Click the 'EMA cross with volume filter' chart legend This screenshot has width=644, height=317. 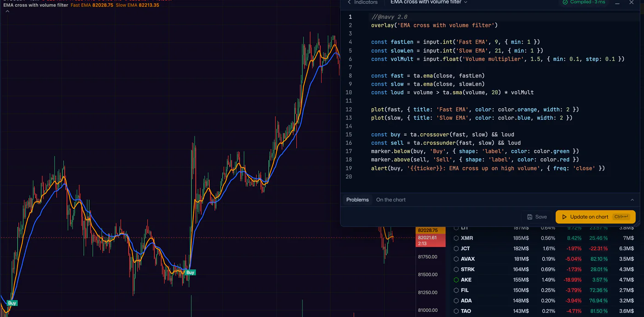(x=35, y=5)
